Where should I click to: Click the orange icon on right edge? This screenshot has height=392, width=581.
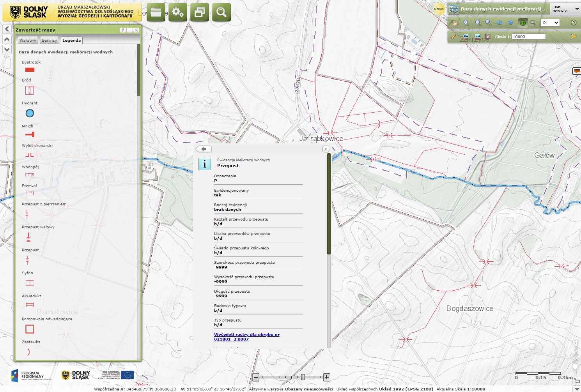click(x=577, y=71)
